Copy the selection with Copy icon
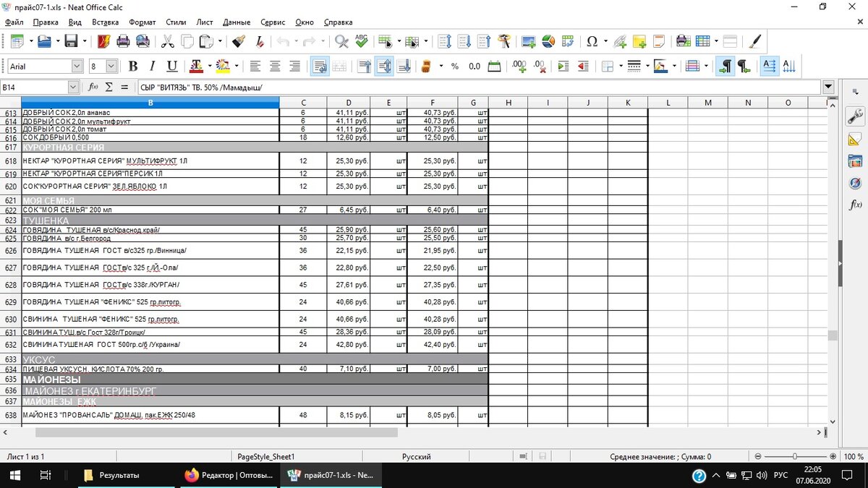Screen dimensions: 868x488 coord(187,41)
